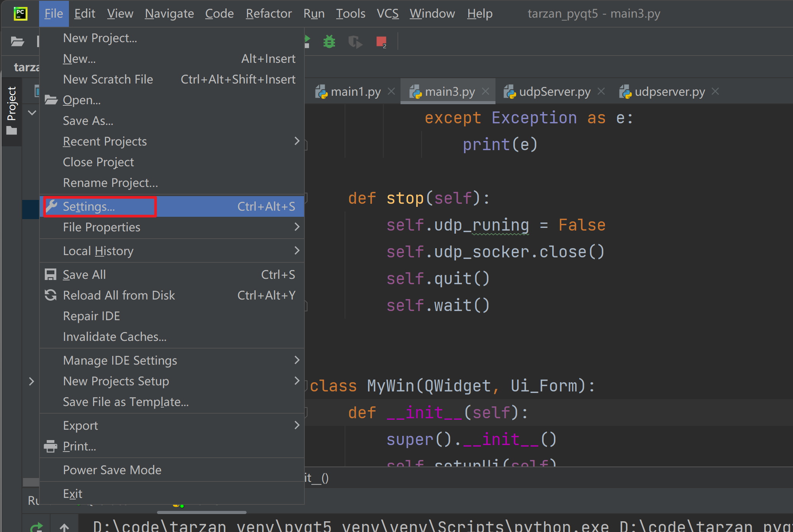Choose Save File as Template...

coord(172,402)
